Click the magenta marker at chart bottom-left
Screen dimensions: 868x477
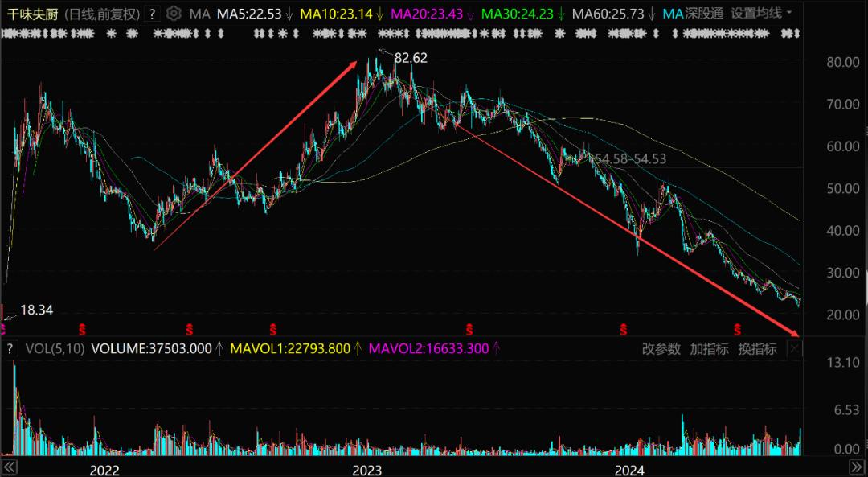tap(2, 330)
